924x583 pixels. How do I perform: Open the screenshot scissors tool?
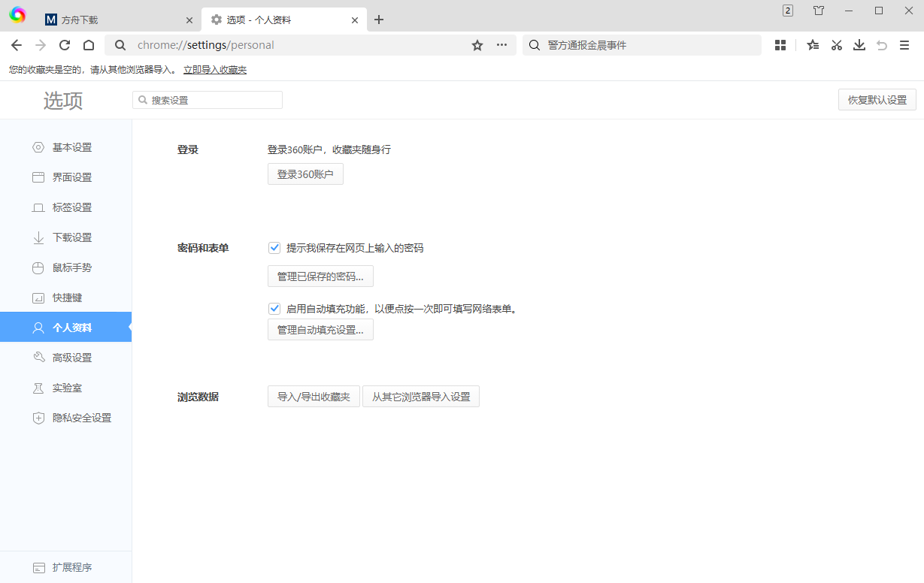coord(836,45)
